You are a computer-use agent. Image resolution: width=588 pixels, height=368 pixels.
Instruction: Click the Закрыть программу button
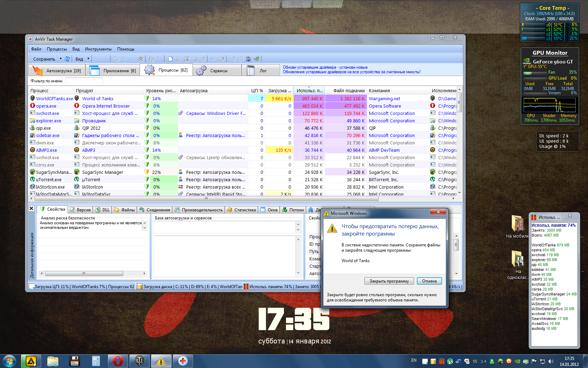coord(389,281)
